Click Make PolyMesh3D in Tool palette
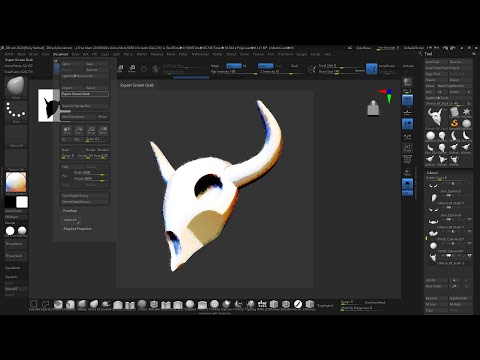Screen dimensions: 480x360 coord(455,86)
